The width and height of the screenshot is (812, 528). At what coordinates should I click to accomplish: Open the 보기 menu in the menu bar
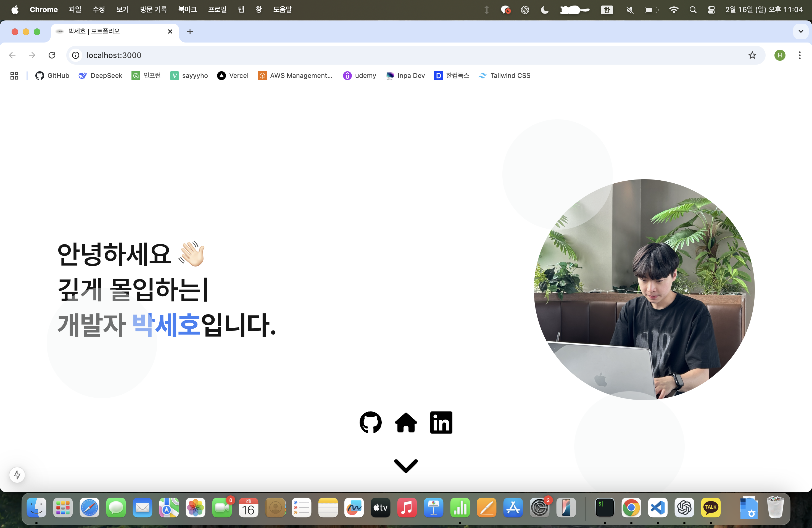point(122,10)
